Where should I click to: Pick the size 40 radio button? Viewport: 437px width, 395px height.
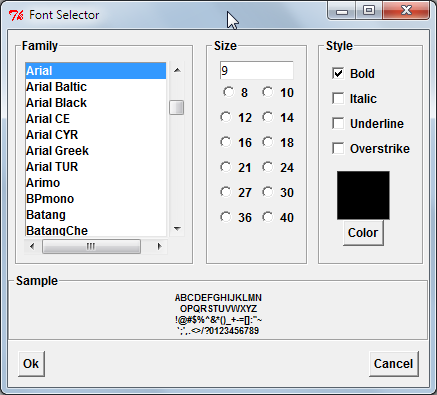tap(268, 217)
